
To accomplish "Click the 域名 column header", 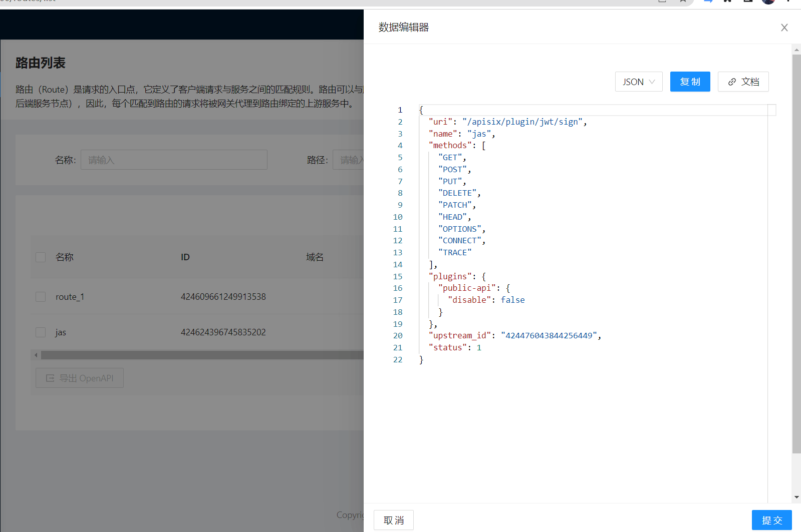I will click(315, 257).
